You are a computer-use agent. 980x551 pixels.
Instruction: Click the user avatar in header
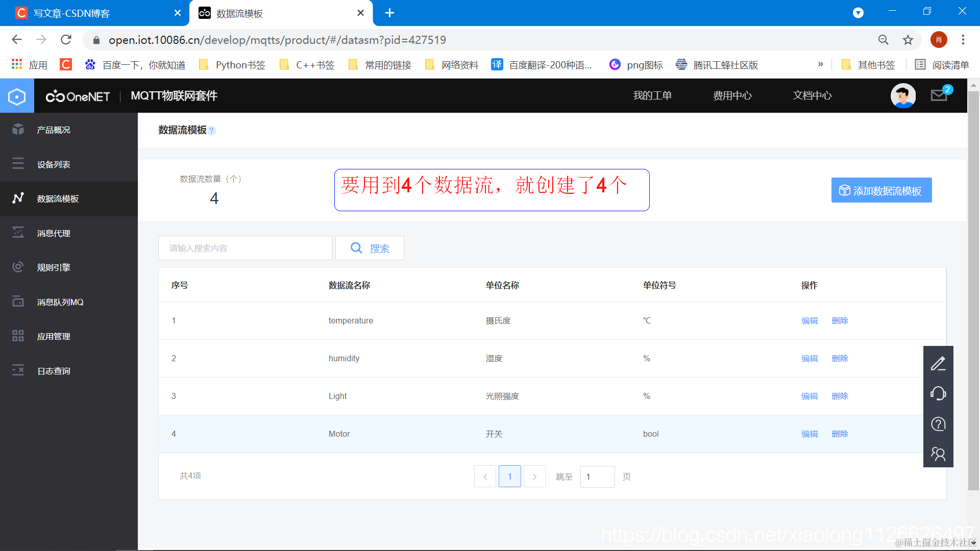902,95
